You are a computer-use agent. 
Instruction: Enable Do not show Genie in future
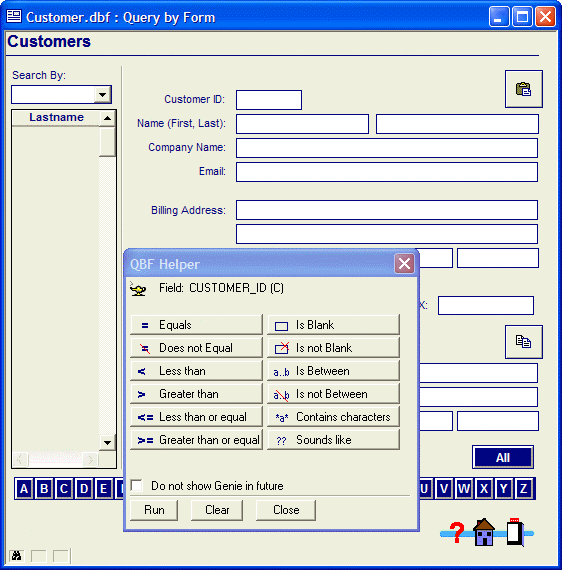[x=137, y=486]
